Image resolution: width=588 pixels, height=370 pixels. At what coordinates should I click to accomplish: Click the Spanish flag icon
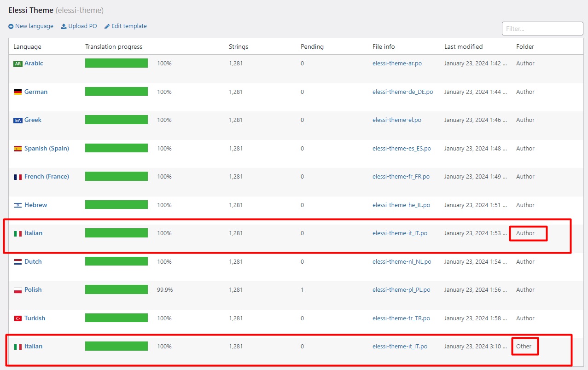pyautogui.click(x=18, y=149)
